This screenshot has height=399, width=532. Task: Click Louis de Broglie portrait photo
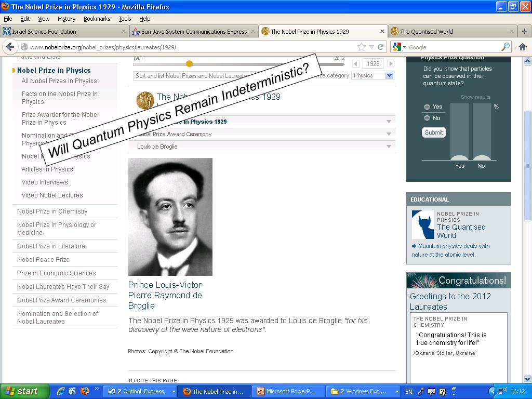tap(170, 217)
